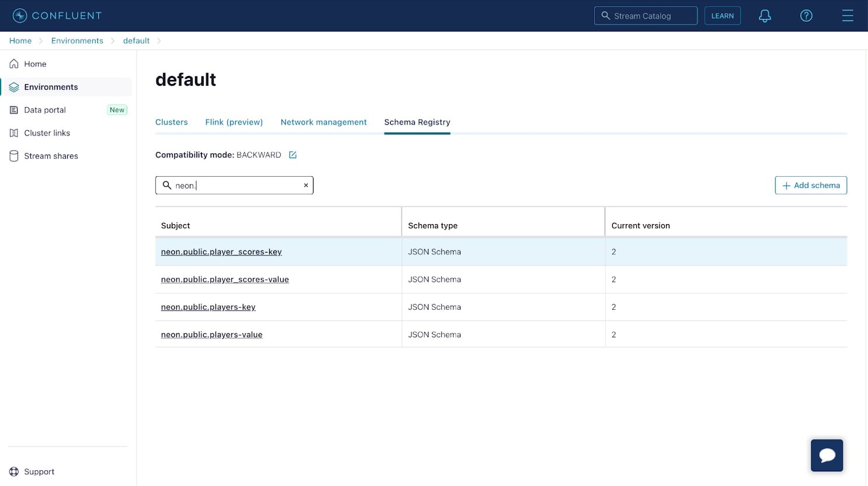
Task: Click the Stream Catalog search field
Action: (x=646, y=16)
